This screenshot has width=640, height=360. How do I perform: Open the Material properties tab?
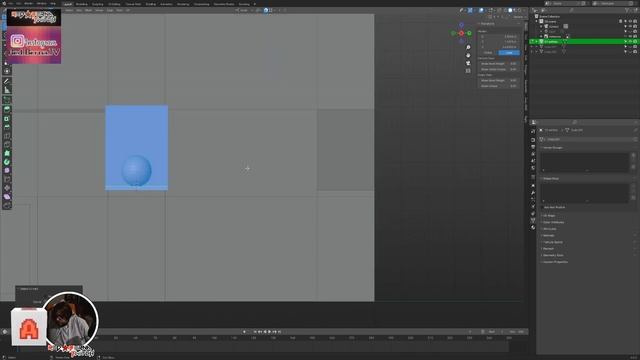click(x=533, y=227)
